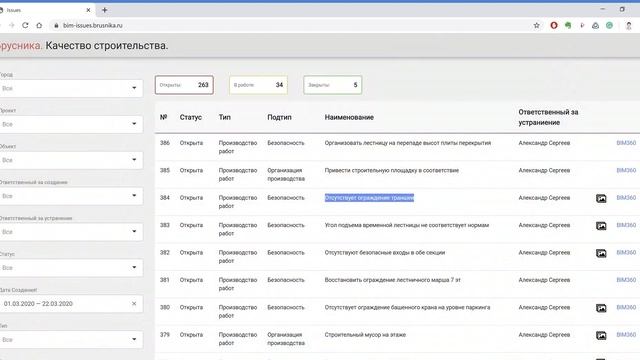Bookmark this page with star icon
The width and height of the screenshot is (640, 360).
(x=536, y=25)
